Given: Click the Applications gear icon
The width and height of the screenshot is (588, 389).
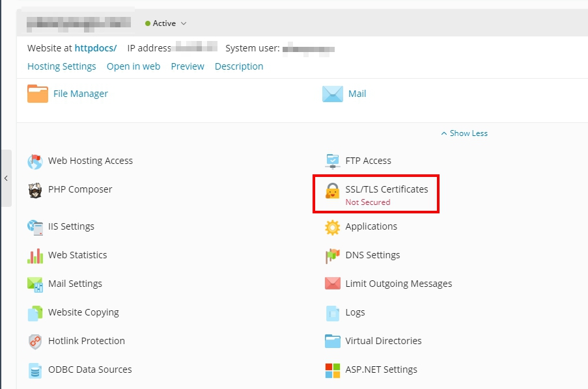Looking at the screenshot, I should click(x=333, y=227).
